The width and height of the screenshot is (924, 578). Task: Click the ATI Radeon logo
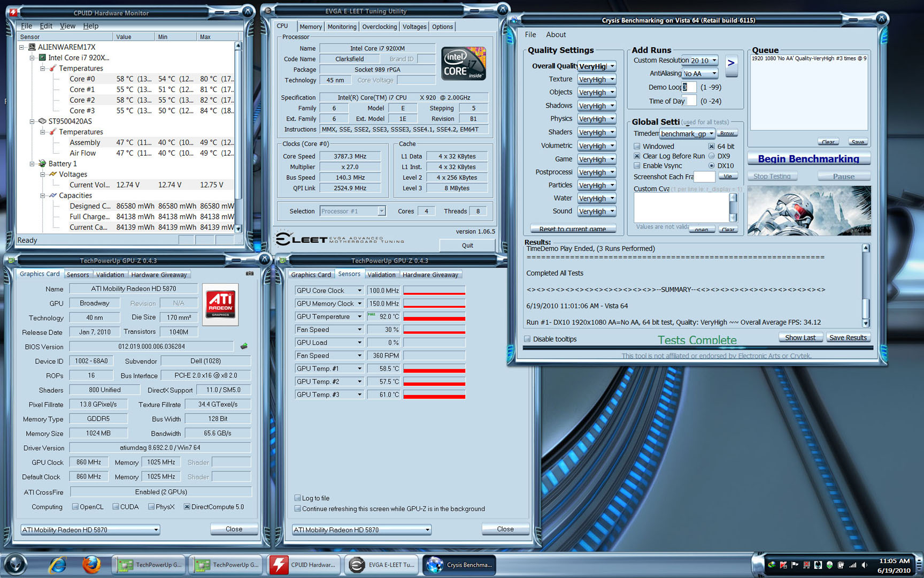click(220, 304)
